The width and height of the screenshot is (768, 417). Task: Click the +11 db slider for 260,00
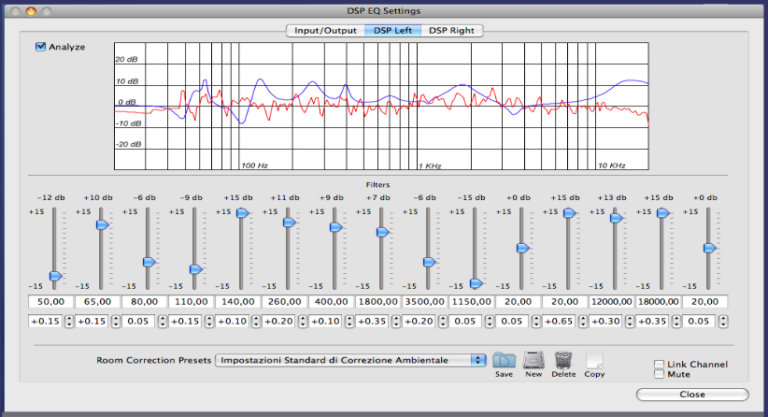click(x=289, y=222)
